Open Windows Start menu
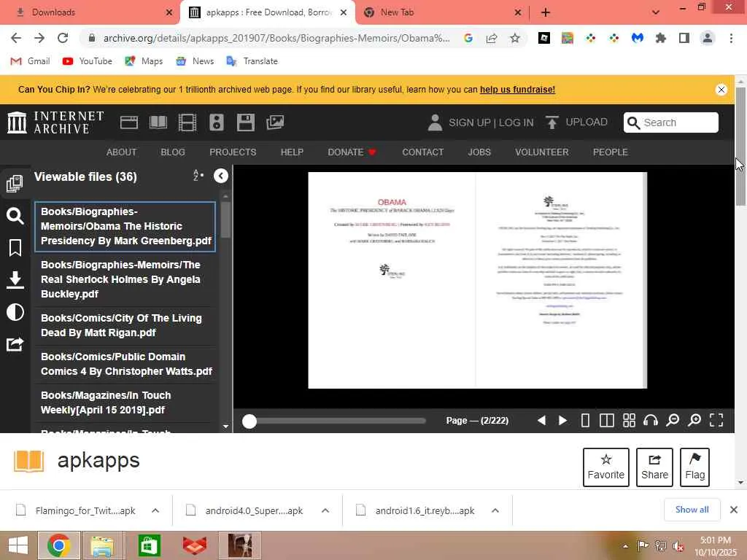Viewport: 747px width, 560px height. click(x=18, y=545)
